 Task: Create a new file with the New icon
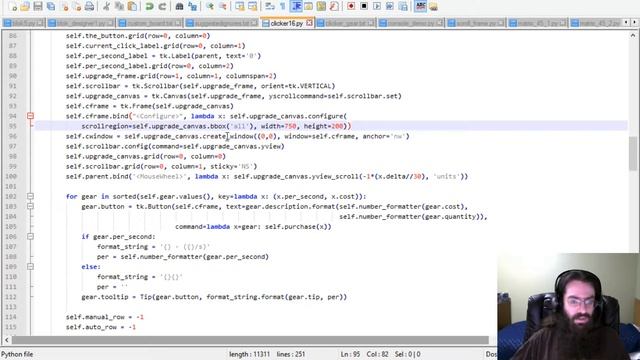[13, 6]
